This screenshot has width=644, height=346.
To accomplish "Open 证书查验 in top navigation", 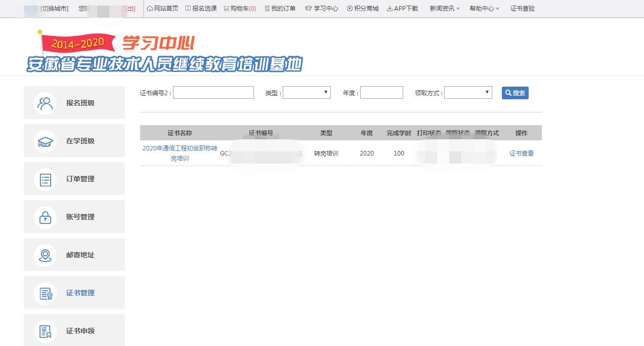I will pos(522,9).
